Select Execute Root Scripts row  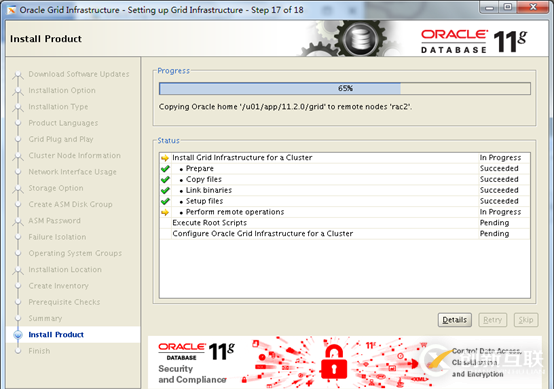click(x=345, y=223)
